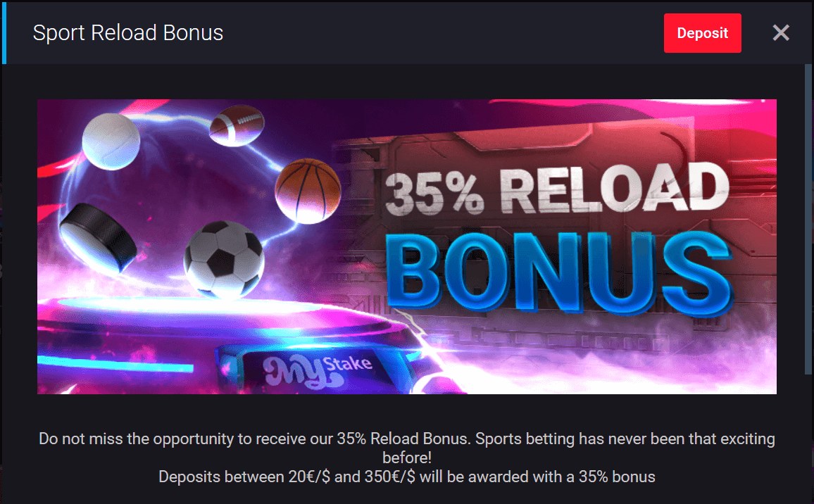
Task: Click the blue BONUS text in the banner
Action: coord(558,272)
